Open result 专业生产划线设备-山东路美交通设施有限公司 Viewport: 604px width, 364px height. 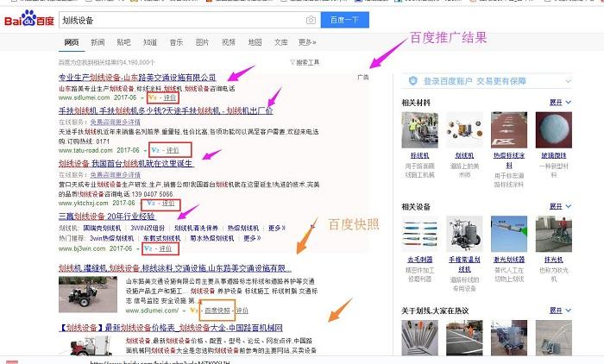137,78
